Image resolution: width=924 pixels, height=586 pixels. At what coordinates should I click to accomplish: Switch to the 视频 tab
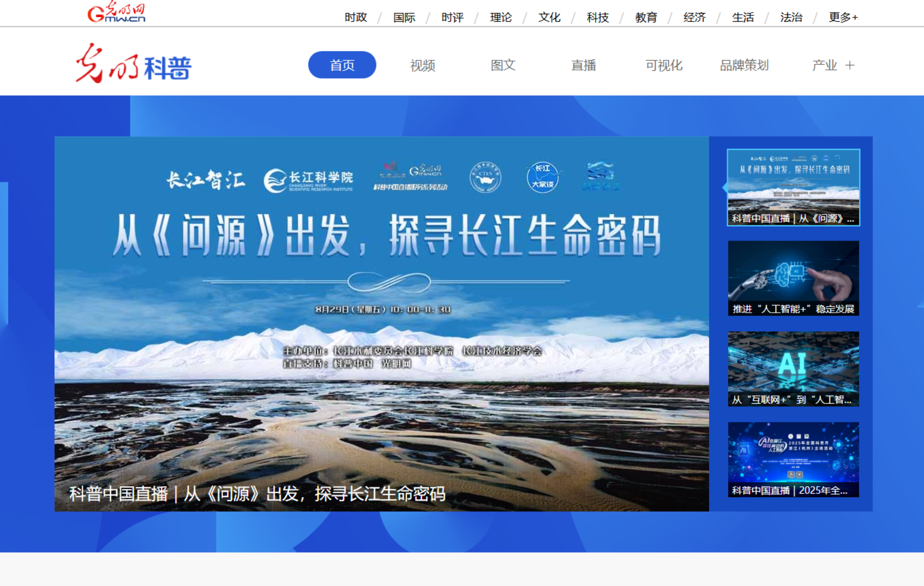[x=423, y=65]
